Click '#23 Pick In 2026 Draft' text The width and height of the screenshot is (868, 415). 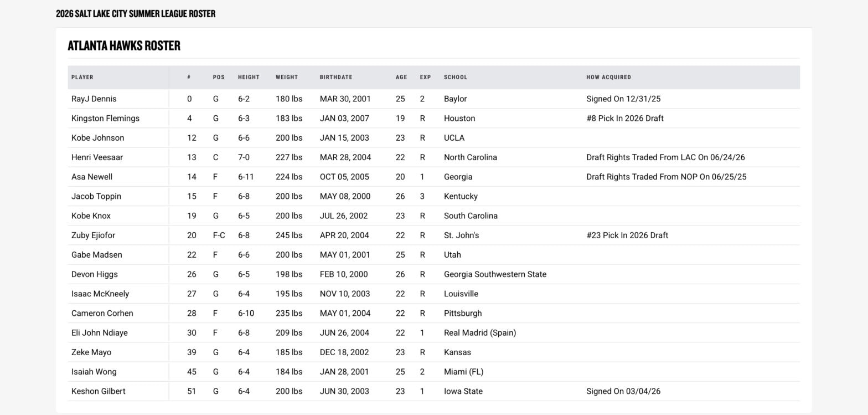pyautogui.click(x=627, y=235)
